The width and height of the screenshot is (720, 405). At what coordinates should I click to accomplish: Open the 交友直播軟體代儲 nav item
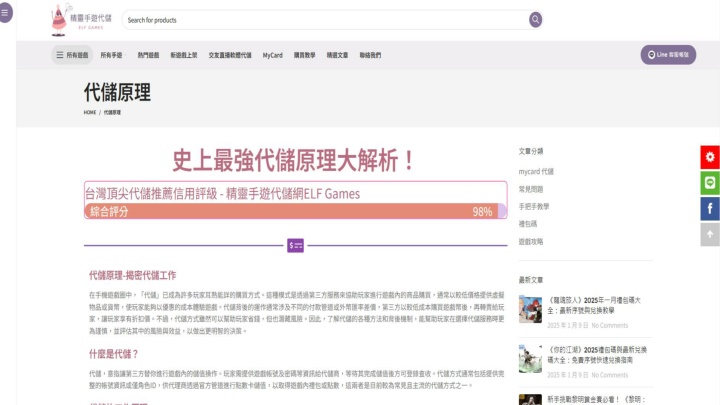(x=230, y=55)
